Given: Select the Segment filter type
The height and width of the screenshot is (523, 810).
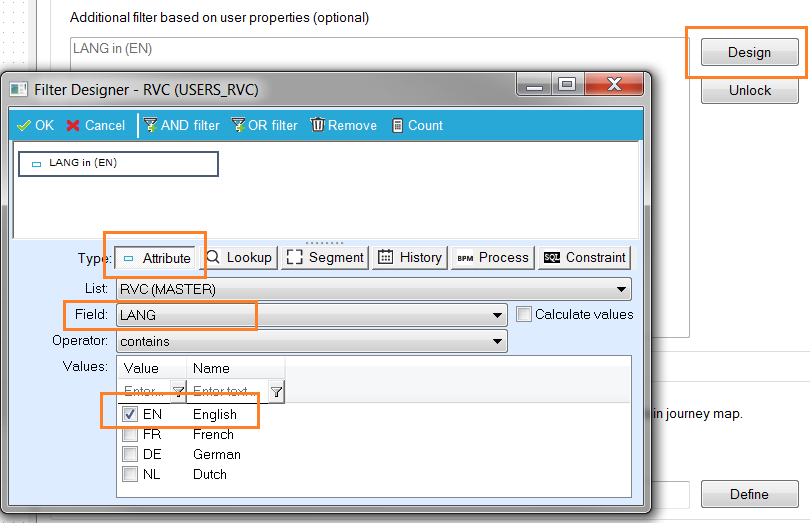Looking at the screenshot, I should click(325, 258).
